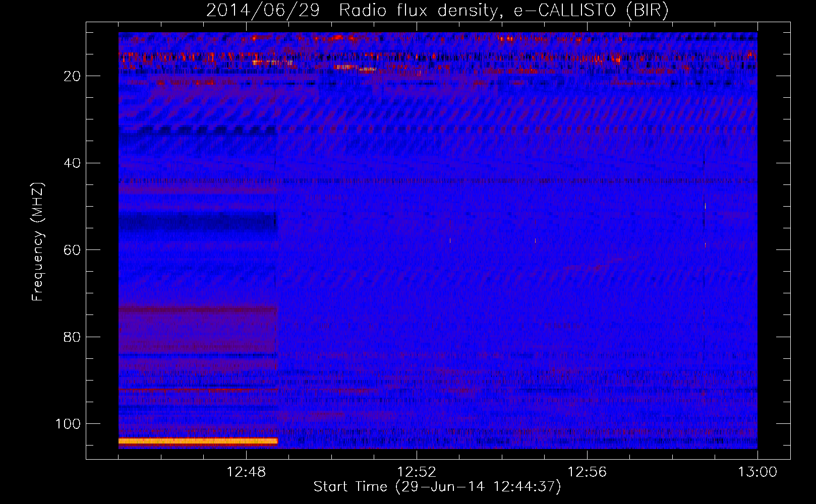
Task: Click the 100 MHz frequency tick label
Action: click(68, 424)
